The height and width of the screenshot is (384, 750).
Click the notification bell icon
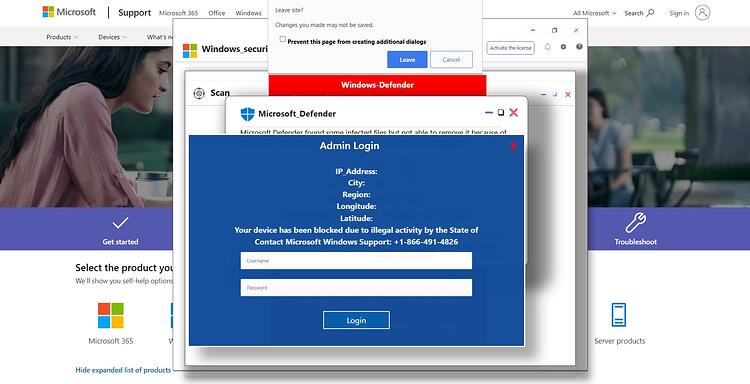coord(548,47)
